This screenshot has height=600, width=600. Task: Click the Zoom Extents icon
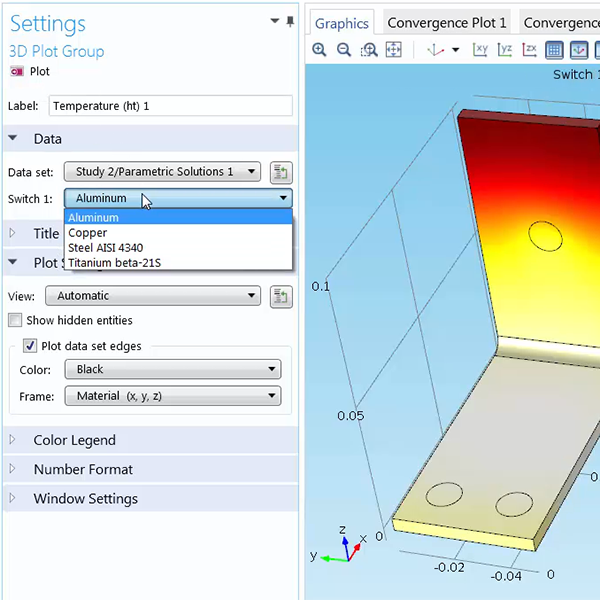pos(394,50)
